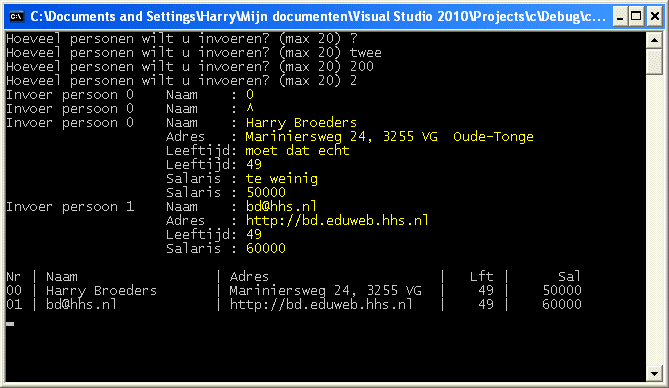669x388 pixels.
Task: Click the yellow 'te weinig' text
Action: [282, 178]
